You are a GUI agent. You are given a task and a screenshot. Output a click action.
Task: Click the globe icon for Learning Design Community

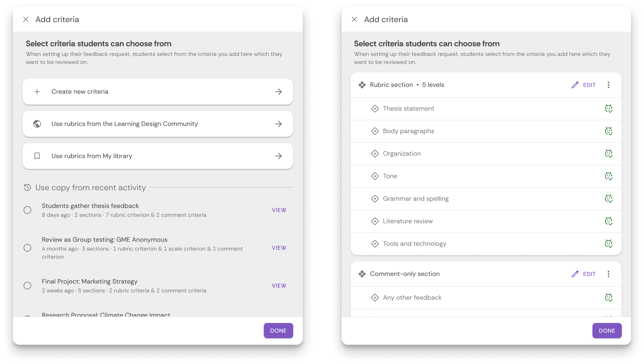(x=37, y=124)
